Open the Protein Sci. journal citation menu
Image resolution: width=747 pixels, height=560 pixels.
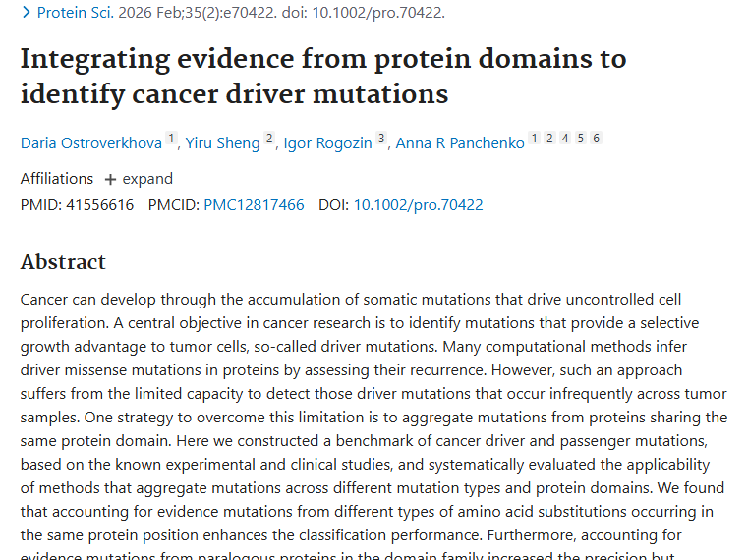pos(70,13)
